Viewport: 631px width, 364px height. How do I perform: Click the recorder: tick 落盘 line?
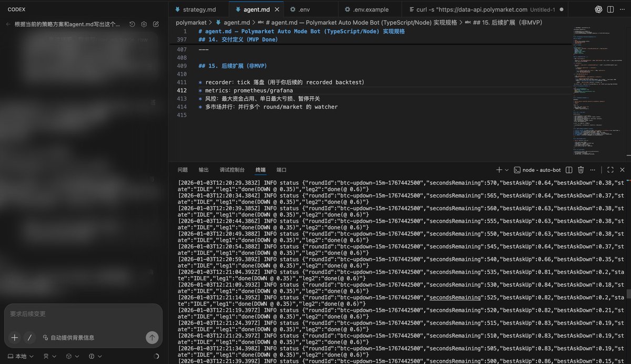click(281, 82)
